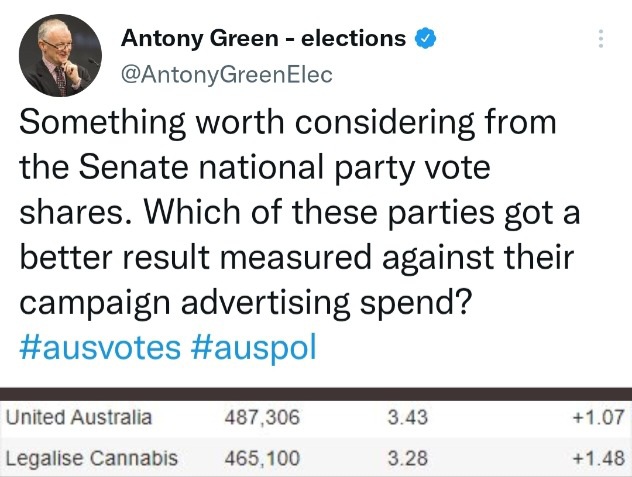Click the display name Antony Green - elections
This screenshot has height=477, width=632.
(x=263, y=39)
